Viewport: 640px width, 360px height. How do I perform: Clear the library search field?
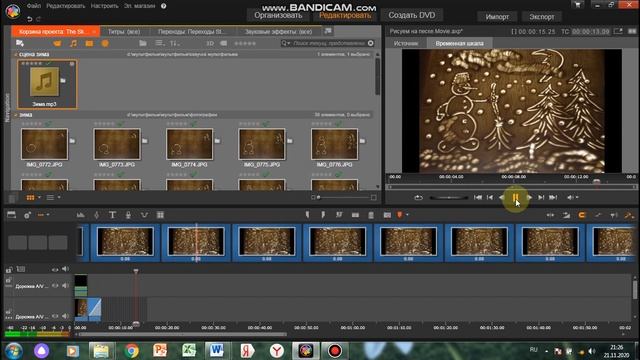click(x=371, y=43)
